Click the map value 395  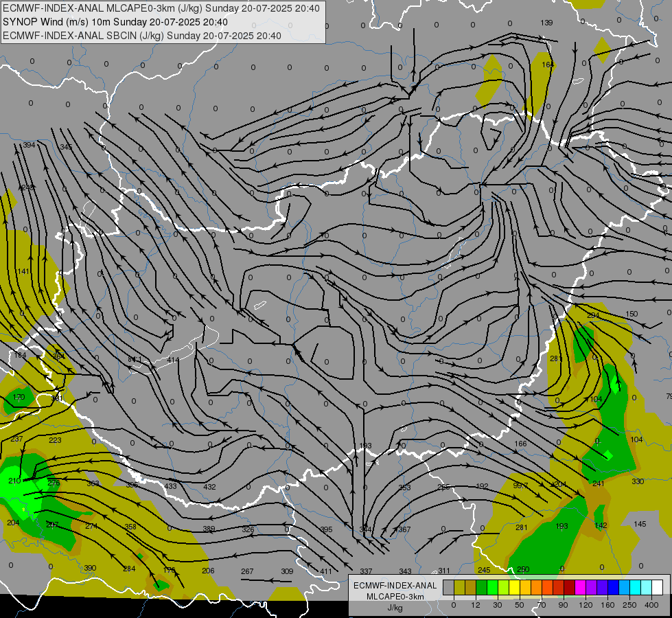point(327,529)
